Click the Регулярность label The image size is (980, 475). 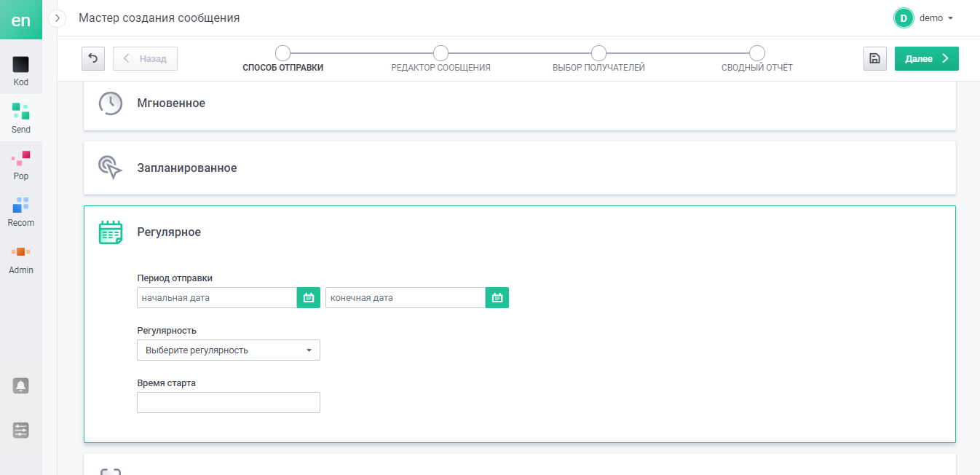167,330
